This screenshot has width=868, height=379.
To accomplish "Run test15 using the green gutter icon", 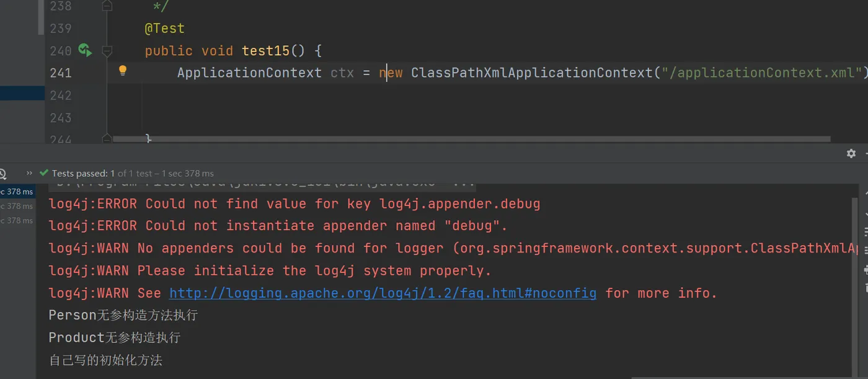I will (85, 50).
